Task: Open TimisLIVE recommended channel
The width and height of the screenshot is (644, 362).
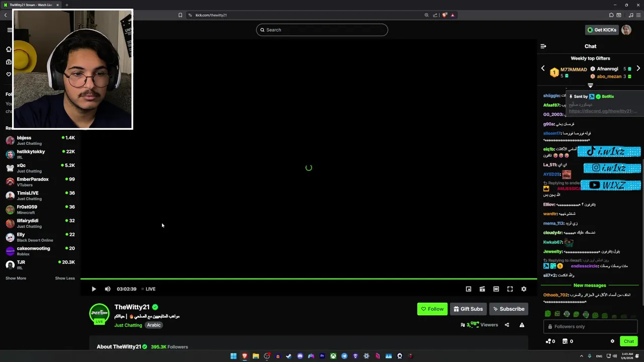Action: [40, 196]
